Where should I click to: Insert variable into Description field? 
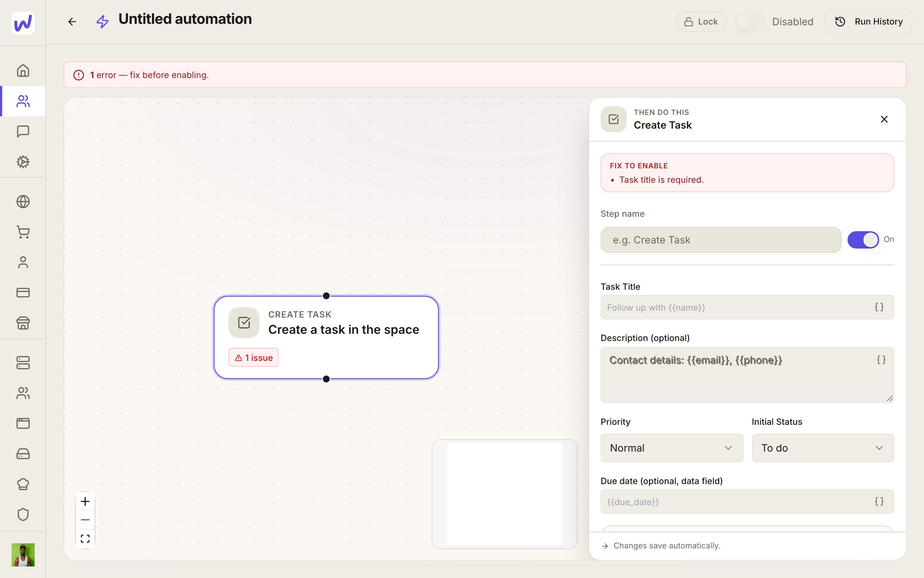(x=881, y=360)
